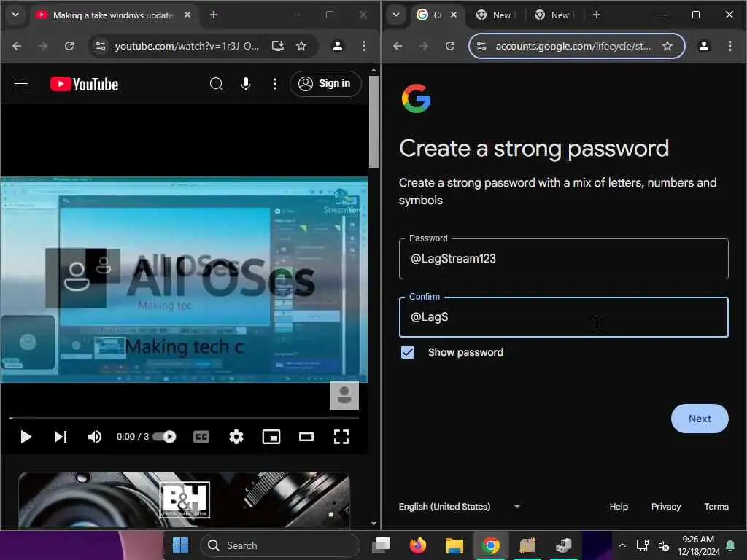Image resolution: width=747 pixels, height=560 pixels.
Task: Open the Privacy link
Action: pos(666,507)
